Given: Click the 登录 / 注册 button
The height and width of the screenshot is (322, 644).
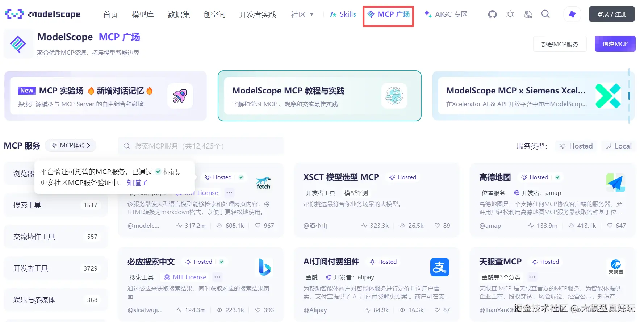Looking at the screenshot, I should (x=612, y=14).
